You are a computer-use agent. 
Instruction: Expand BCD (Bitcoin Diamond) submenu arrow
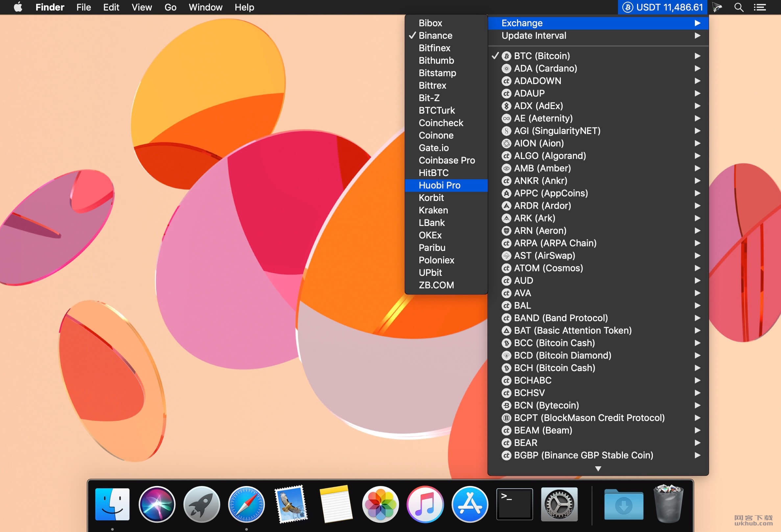click(x=698, y=355)
